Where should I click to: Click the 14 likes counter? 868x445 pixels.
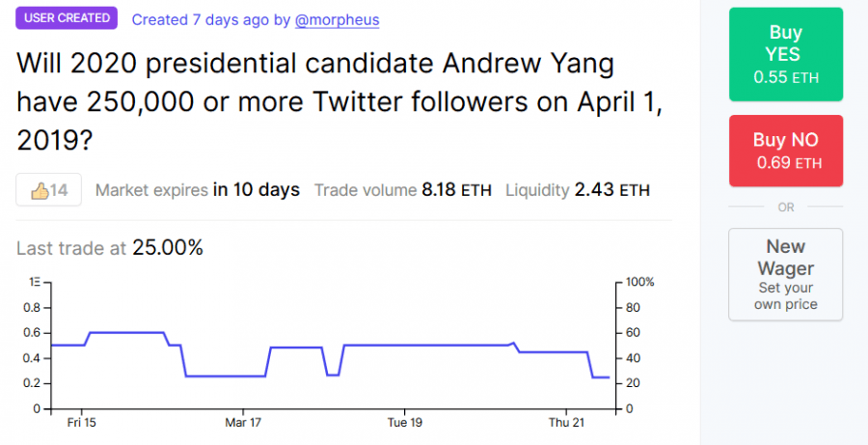pos(59,190)
